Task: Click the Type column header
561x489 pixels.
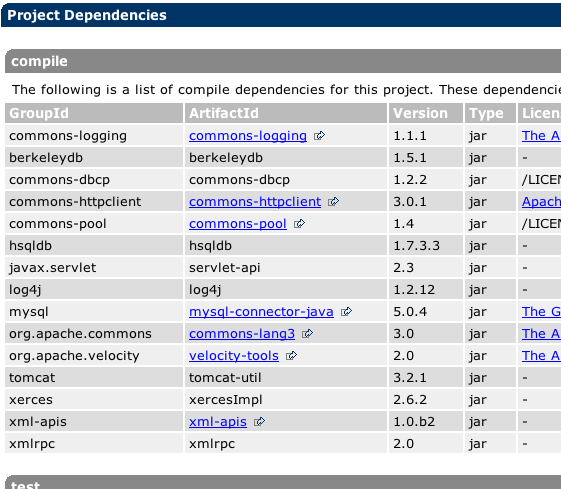Action: 490,113
